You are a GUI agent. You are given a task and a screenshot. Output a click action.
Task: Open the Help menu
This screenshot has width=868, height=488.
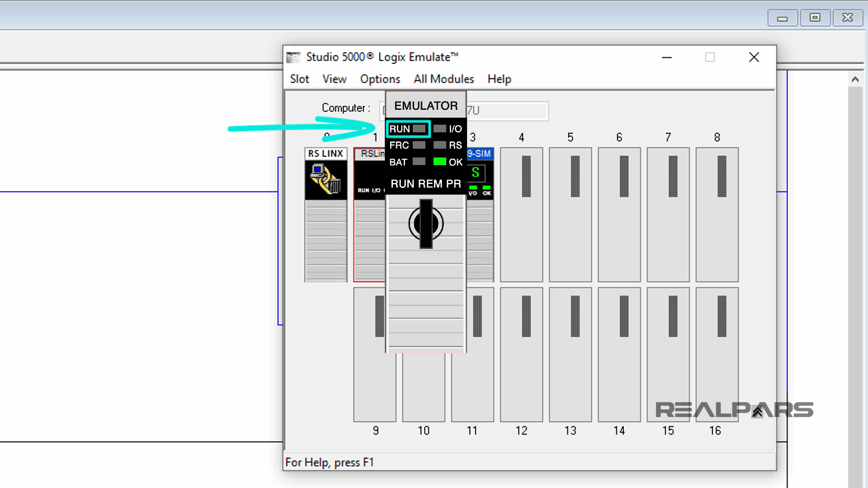click(499, 79)
